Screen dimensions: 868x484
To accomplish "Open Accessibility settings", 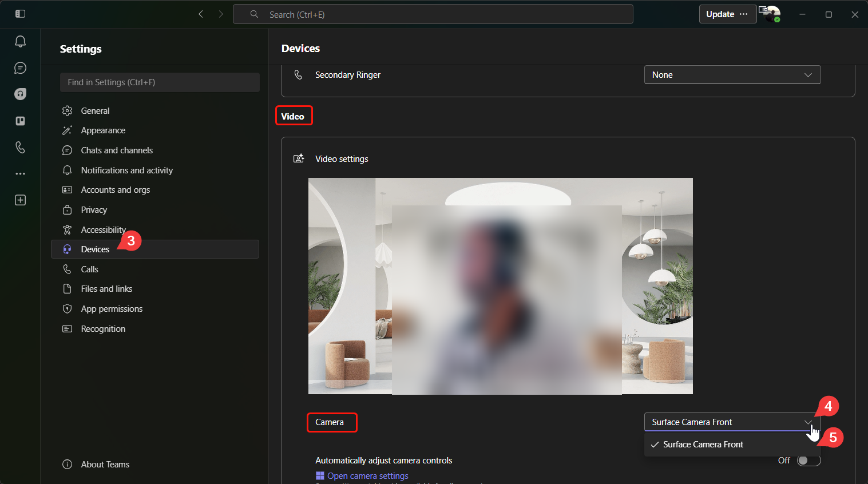I will click(x=155, y=229).
